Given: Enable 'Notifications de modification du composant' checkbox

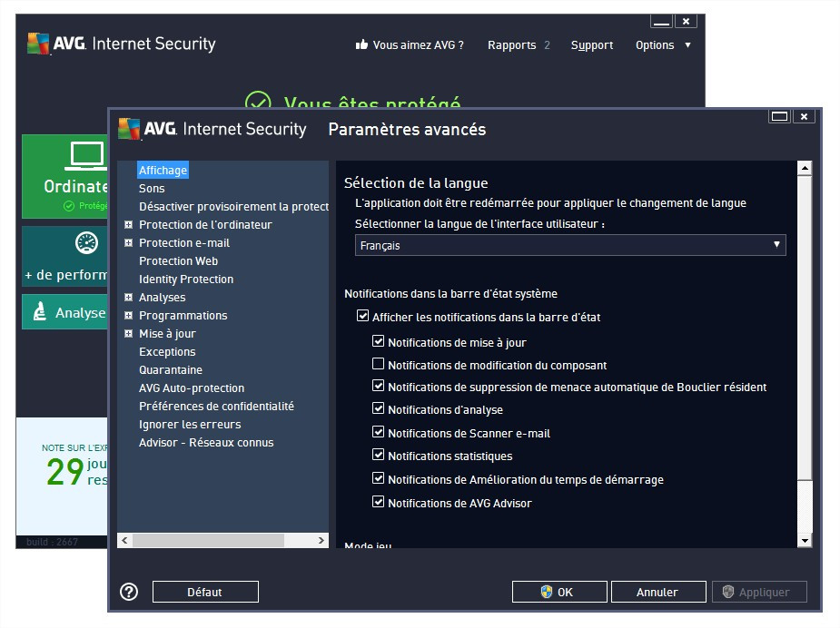Looking at the screenshot, I should (379, 365).
